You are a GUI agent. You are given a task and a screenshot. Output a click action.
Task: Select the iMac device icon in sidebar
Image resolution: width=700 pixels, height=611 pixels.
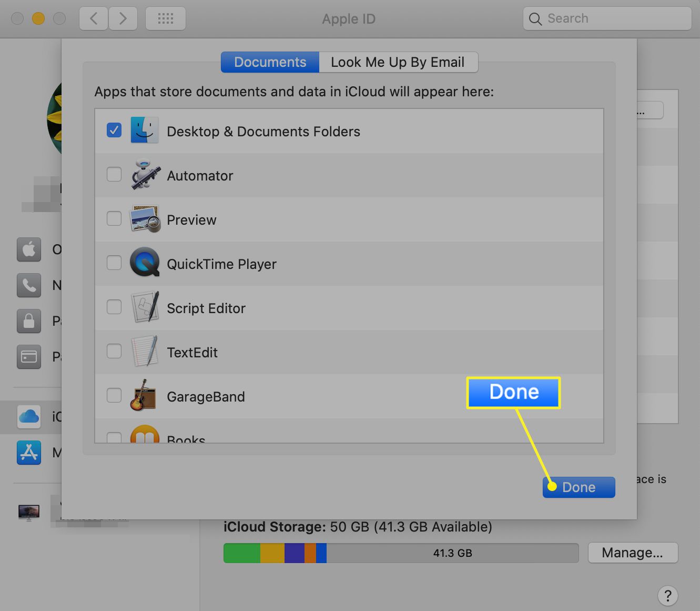click(x=29, y=512)
